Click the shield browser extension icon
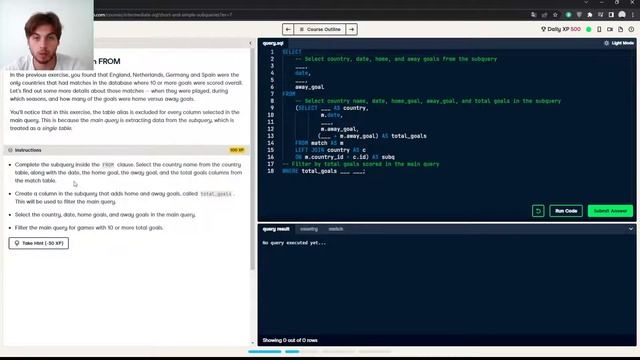Screen dimensions: 640x360 [x=579, y=15]
